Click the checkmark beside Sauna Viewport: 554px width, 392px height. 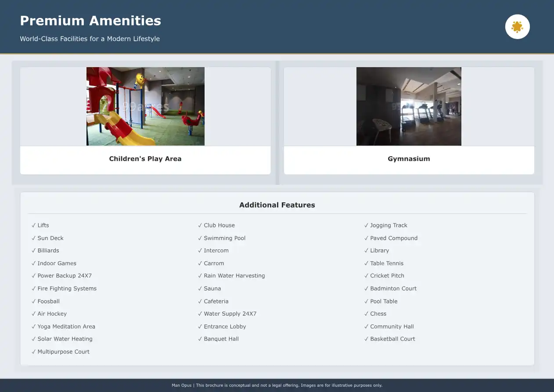[200, 288]
